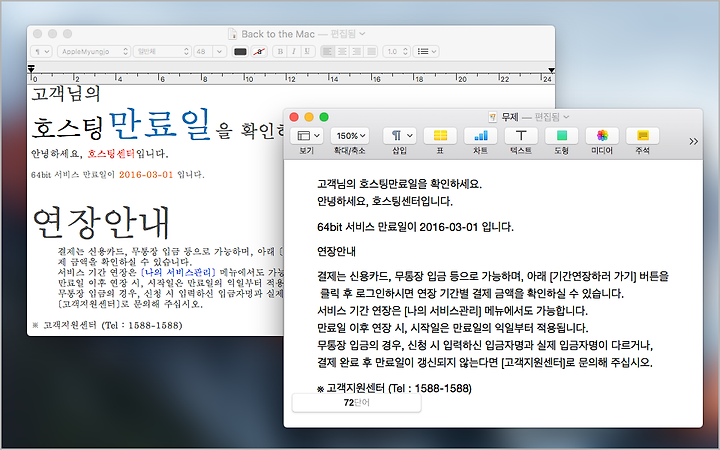
Task: Open the font size 48 combo box
Action: pos(210,51)
